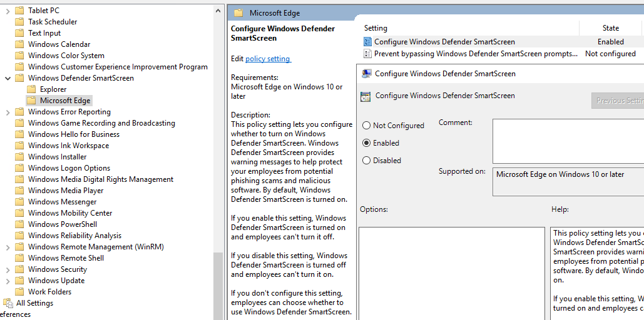Click the Work Folders folder icon
Viewport: 644px width, 320px height.
coord(19,292)
